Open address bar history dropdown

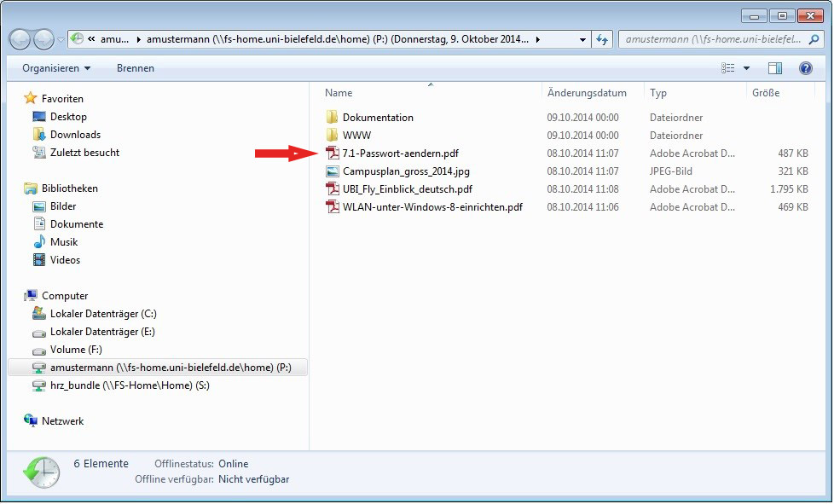tap(582, 39)
